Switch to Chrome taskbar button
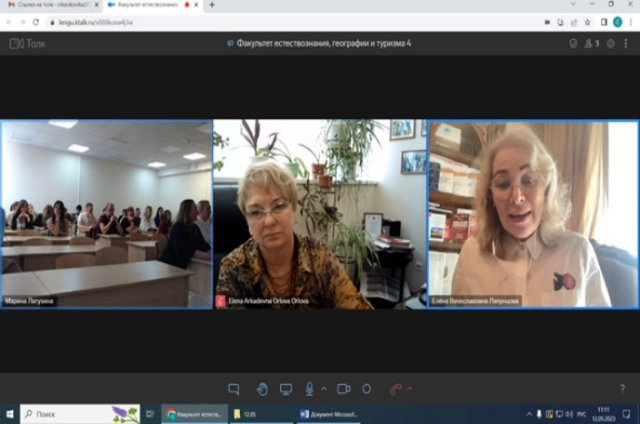Image resolution: width=640 pixels, height=424 pixels. 194,414
